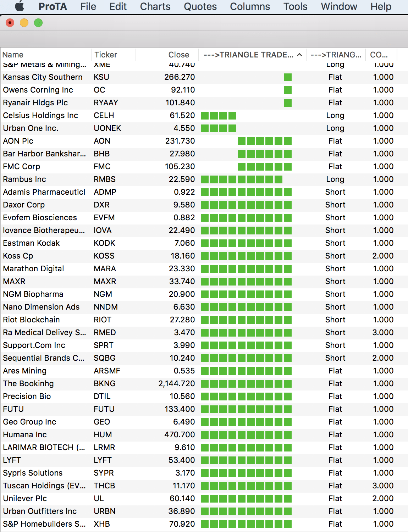Viewport: 408px width, 532px height.
Task: Click Tuscan Holdings value 3.000
Action: (383, 486)
